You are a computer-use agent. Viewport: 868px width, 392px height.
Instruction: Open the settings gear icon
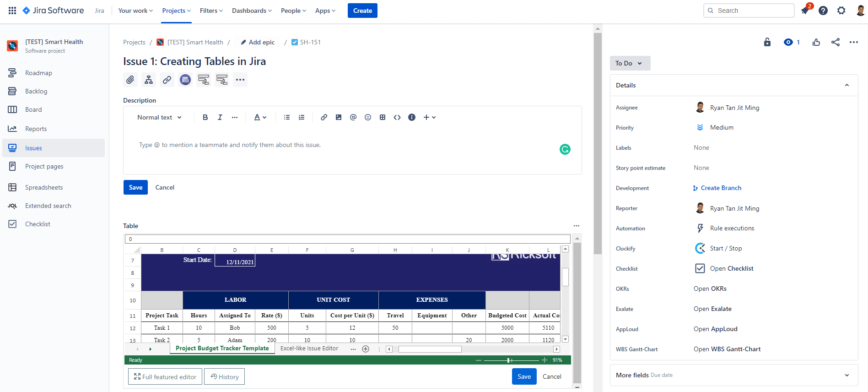(841, 11)
